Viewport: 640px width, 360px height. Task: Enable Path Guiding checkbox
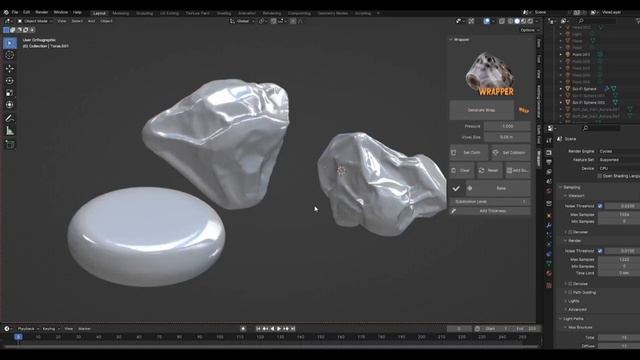(570, 292)
